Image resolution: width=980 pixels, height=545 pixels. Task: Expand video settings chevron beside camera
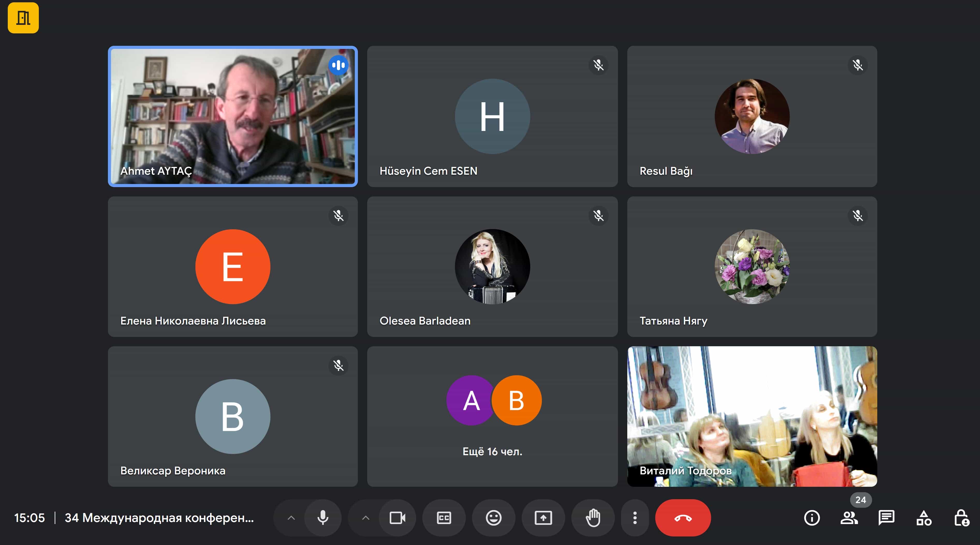(x=366, y=518)
